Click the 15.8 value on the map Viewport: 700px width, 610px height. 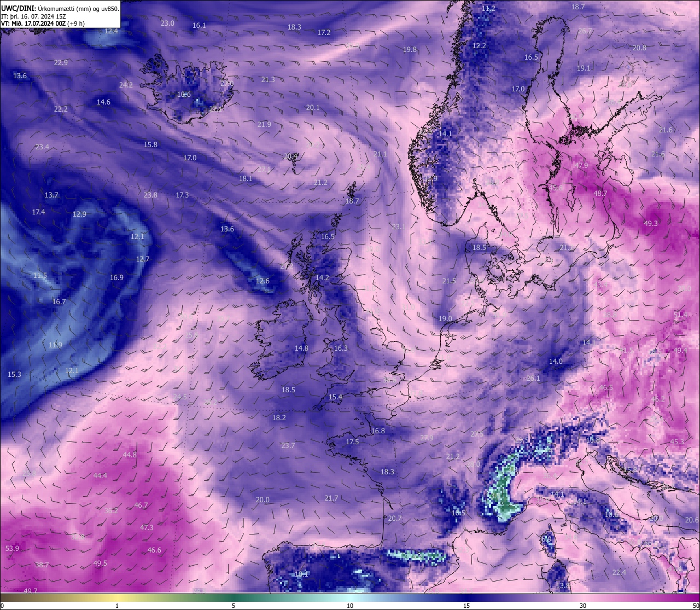pos(150,144)
